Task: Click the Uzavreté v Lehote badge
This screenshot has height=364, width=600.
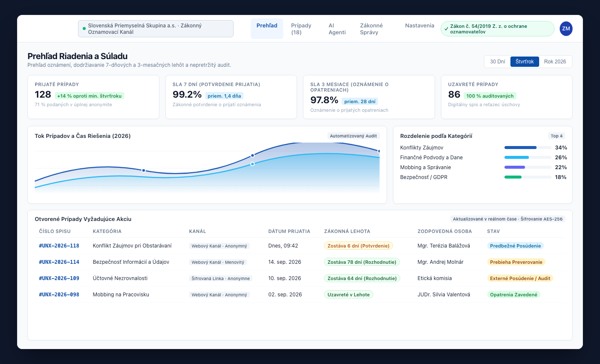Action: [x=348, y=295]
